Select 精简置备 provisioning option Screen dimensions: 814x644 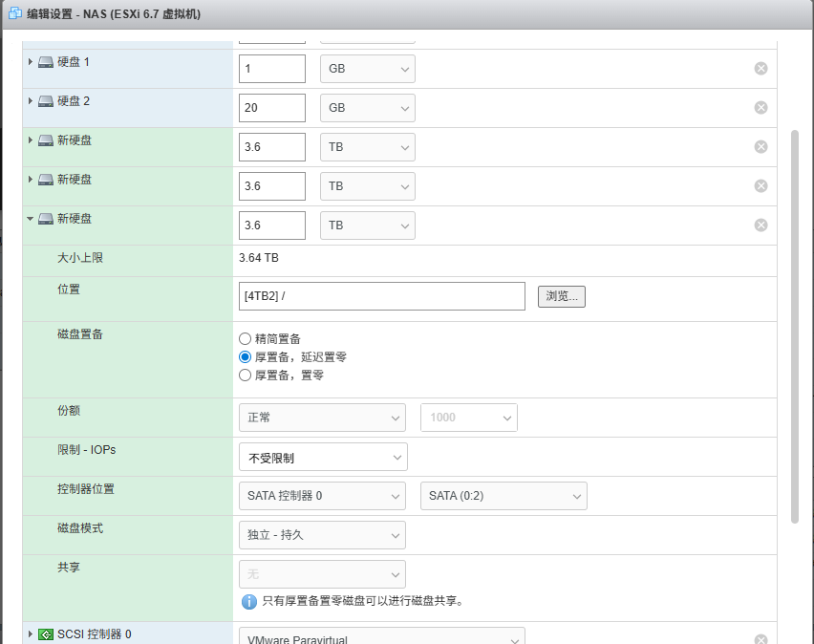point(245,339)
